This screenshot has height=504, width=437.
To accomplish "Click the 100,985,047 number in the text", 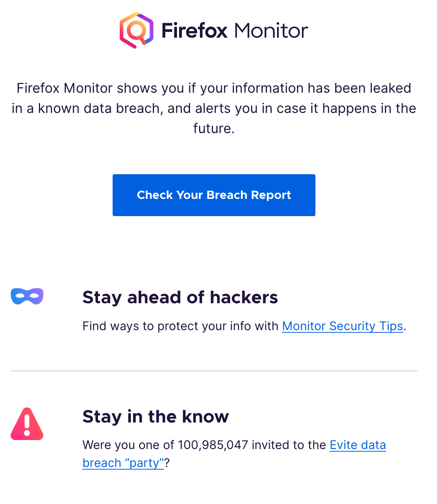I will (x=213, y=445).
